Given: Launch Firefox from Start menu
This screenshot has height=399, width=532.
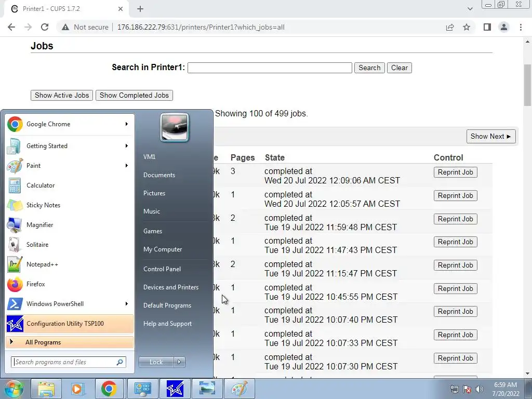Looking at the screenshot, I should (70, 284).
